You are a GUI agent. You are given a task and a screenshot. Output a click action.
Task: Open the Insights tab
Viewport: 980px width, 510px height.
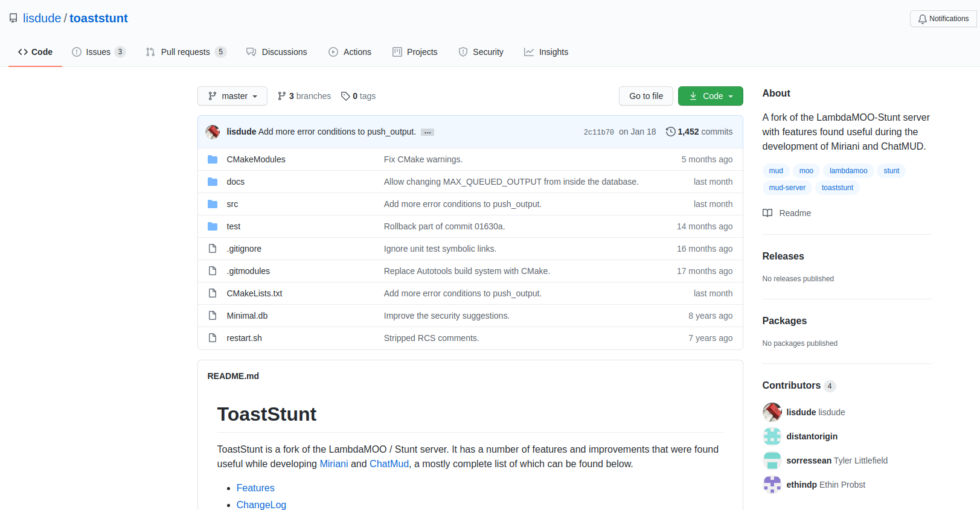pos(546,52)
